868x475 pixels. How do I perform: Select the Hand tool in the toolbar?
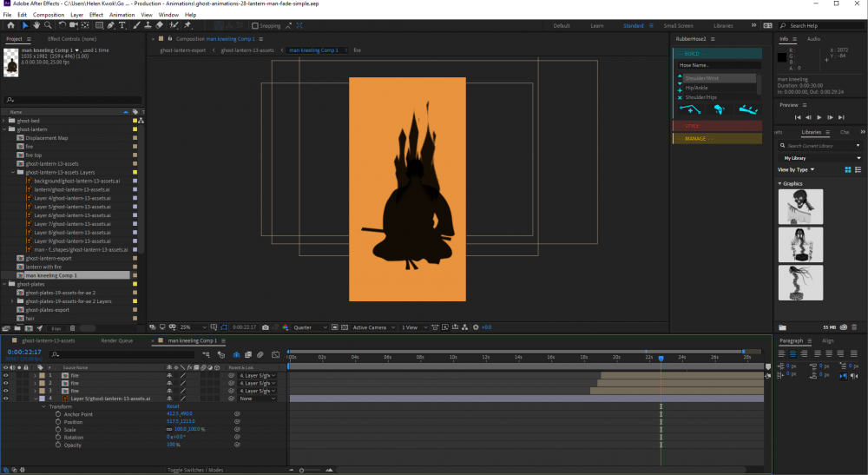[x=36, y=25]
